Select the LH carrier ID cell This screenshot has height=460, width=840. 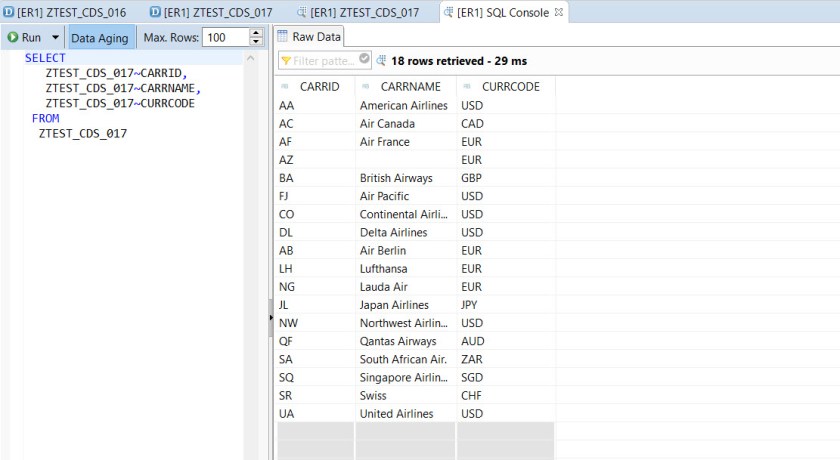click(314, 269)
